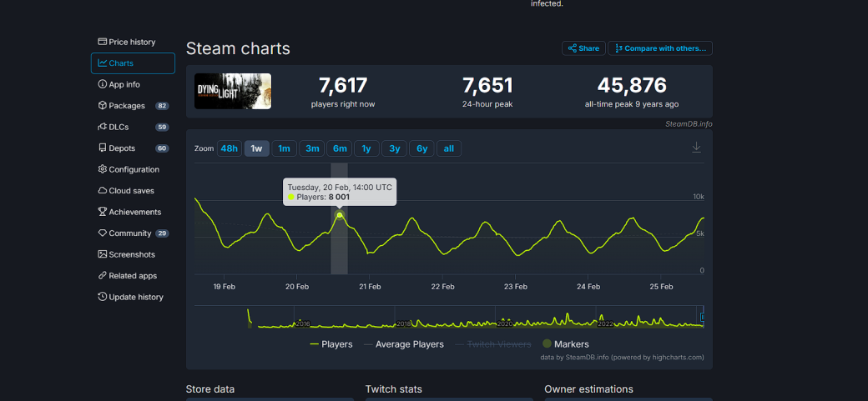Click Compare with others button

pyautogui.click(x=660, y=48)
